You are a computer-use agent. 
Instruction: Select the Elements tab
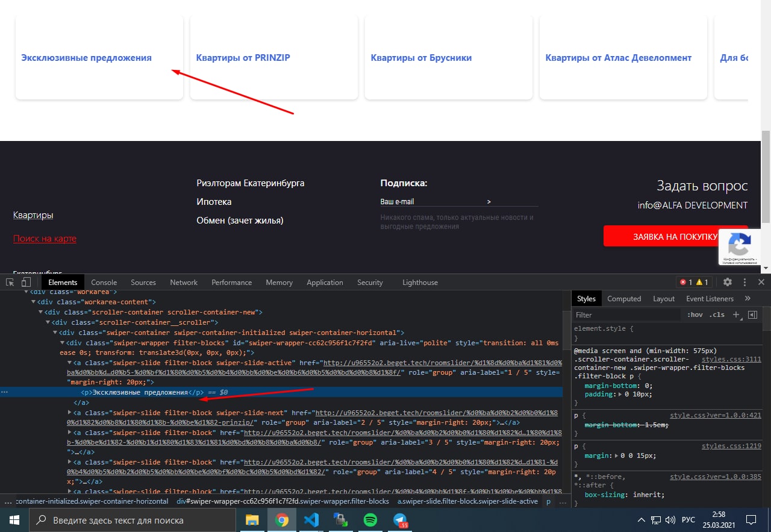click(63, 282)
